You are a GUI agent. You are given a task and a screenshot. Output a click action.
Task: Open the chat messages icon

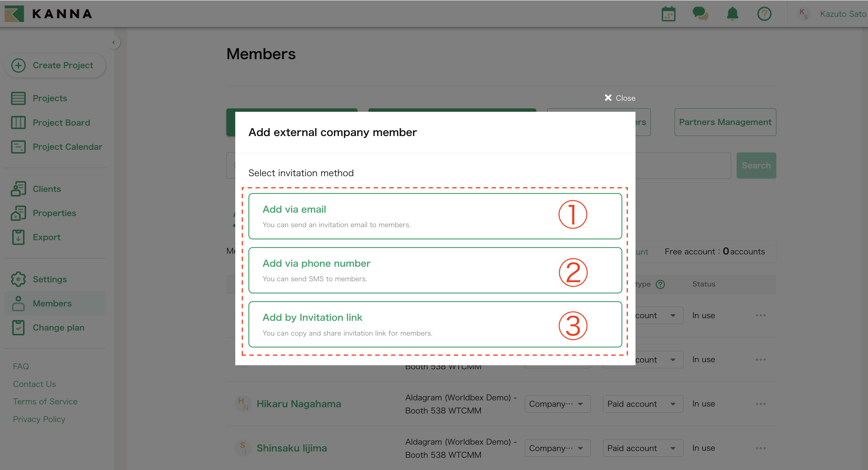700,14
